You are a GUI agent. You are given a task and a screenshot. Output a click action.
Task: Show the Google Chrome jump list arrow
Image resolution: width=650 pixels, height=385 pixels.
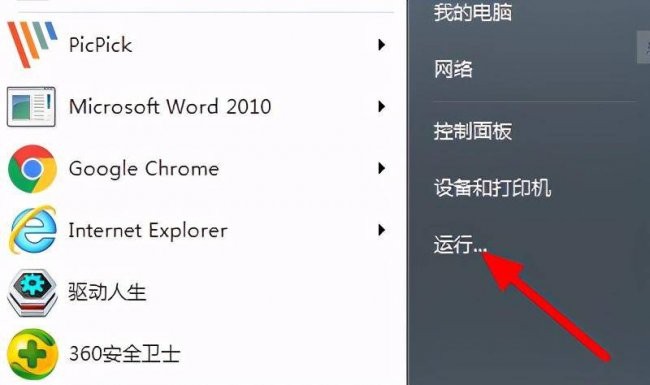(x=381, y=168)
